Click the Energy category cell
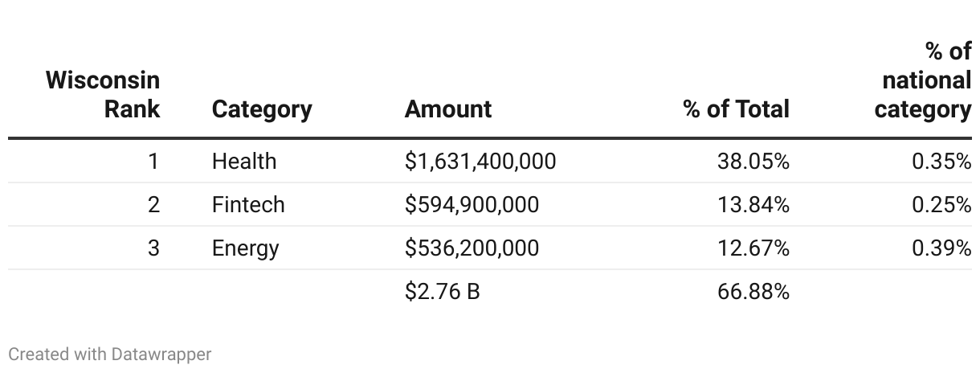 pyautogui.click(x=245, y=248)
